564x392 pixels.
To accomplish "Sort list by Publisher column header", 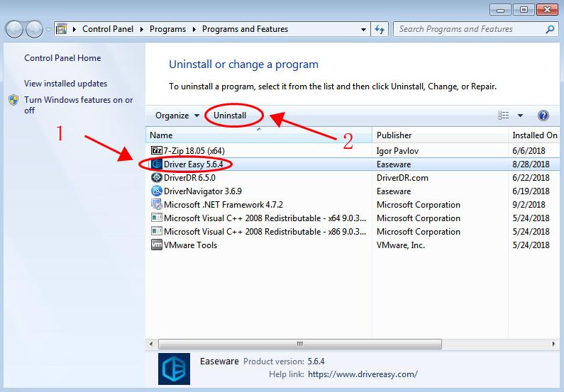I will pos(440,135).
